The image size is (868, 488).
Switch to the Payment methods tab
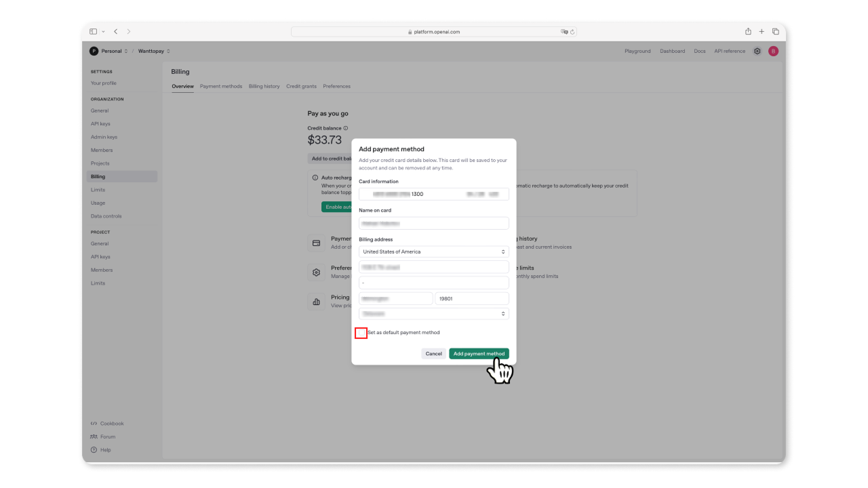[221, 86]
